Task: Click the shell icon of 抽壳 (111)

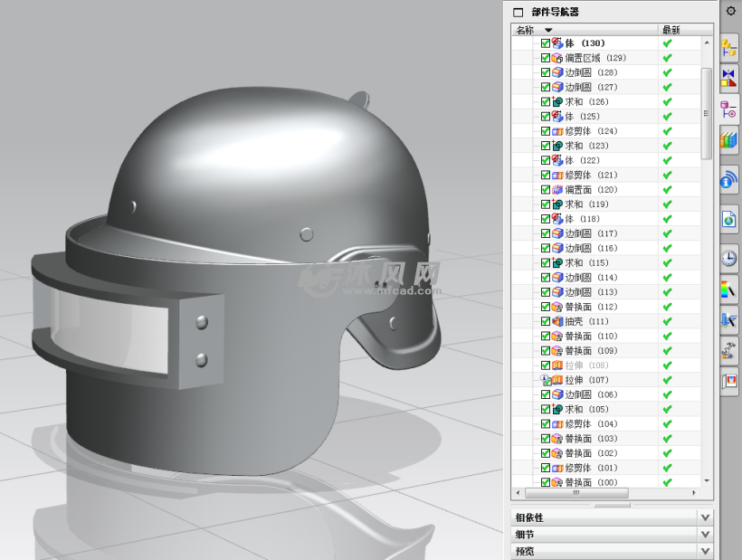Action: pos(557,322)
